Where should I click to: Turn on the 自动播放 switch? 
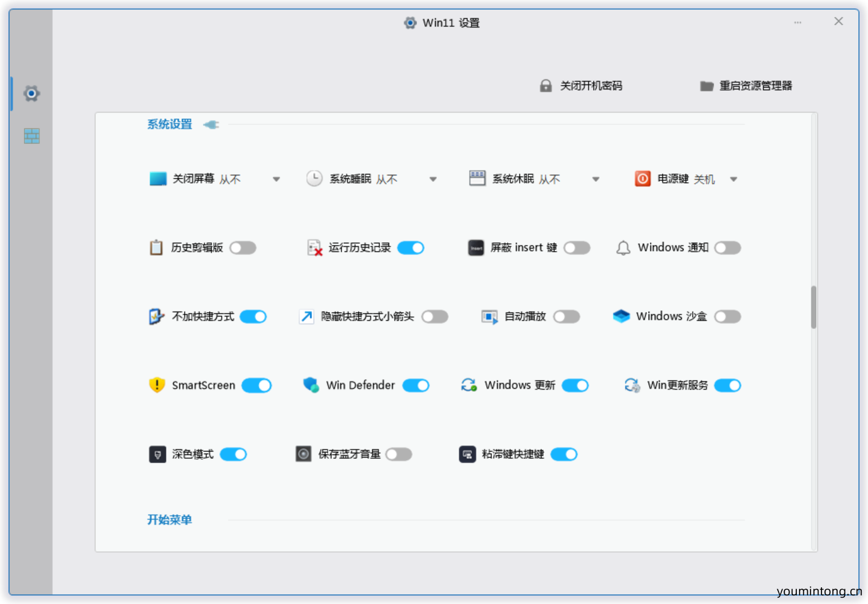567,317
